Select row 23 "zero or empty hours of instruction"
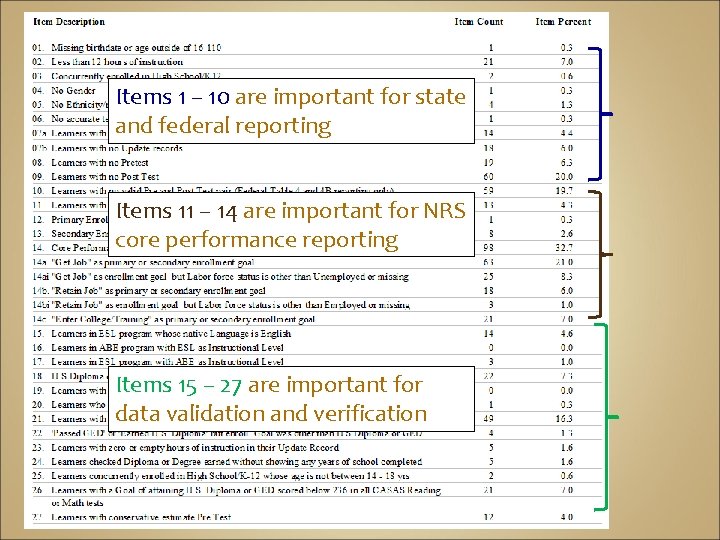720x540 pixels. (317, 448)
